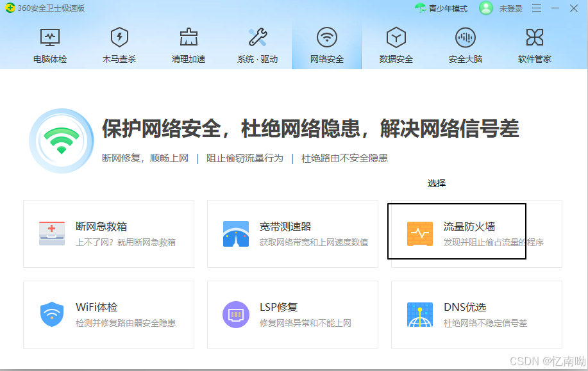Click 阻止偷窃流量行为 subtitle text
The image size is (588, 371).
[x=245, y=158]
